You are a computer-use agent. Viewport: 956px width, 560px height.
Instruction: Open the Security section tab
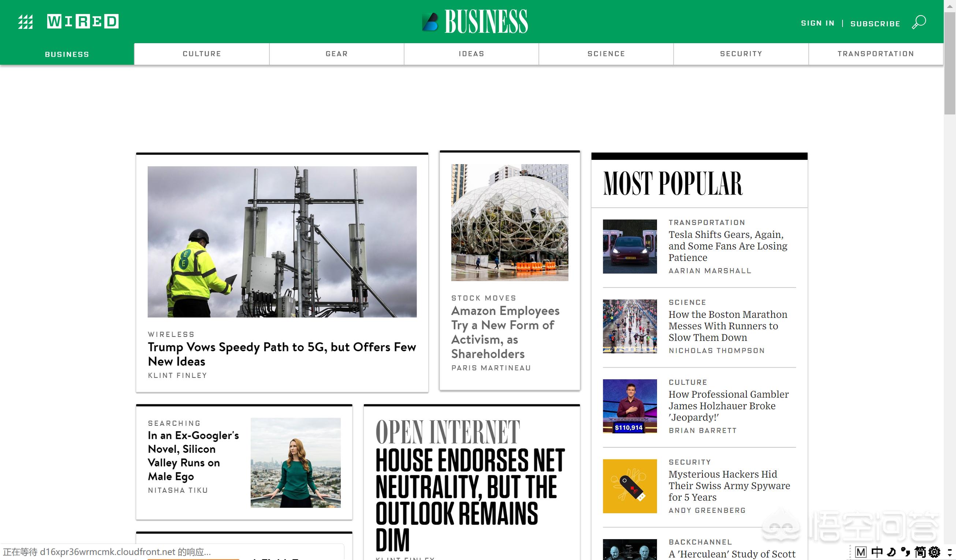coord(741,54)
